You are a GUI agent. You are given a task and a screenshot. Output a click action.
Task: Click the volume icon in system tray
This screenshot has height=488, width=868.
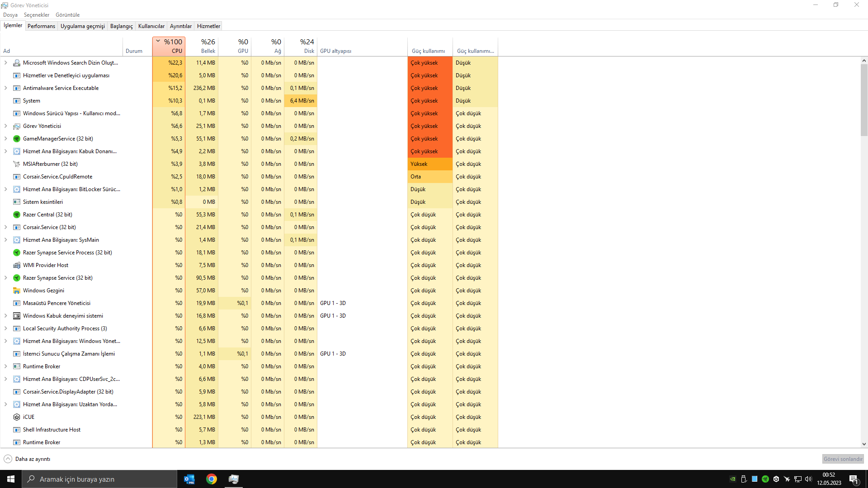808,479
